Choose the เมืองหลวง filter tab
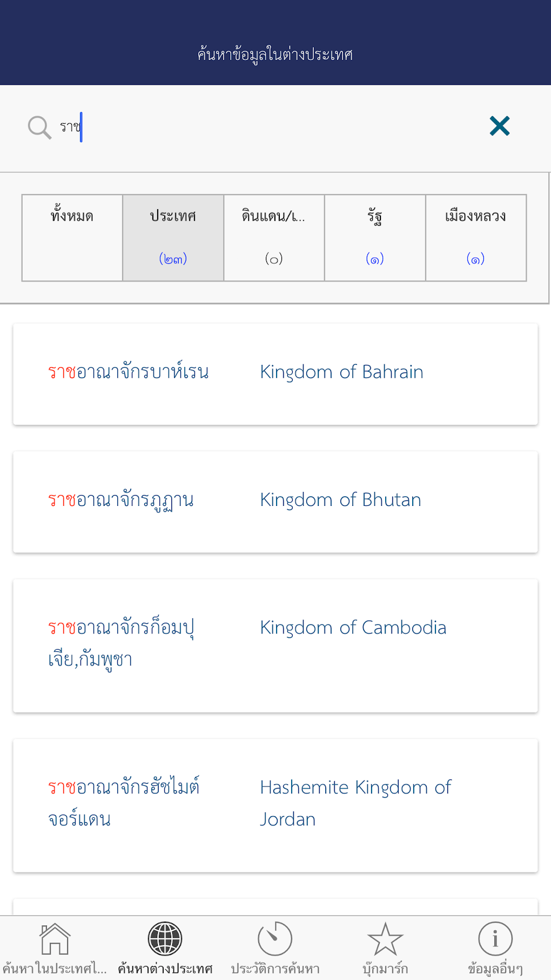 click(476, 238)
